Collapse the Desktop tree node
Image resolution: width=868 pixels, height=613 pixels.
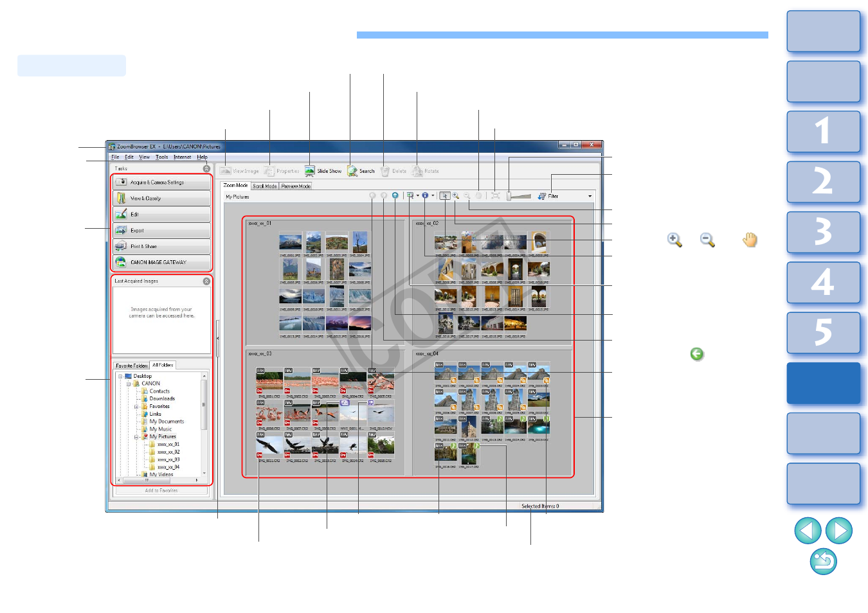(120, 376)
